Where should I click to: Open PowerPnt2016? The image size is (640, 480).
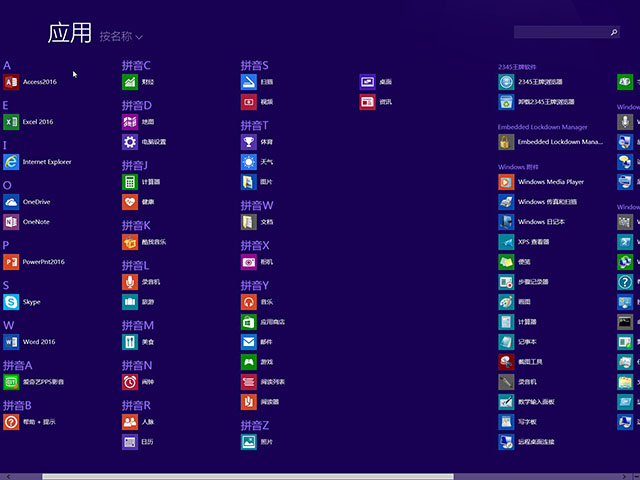point(34,262)
